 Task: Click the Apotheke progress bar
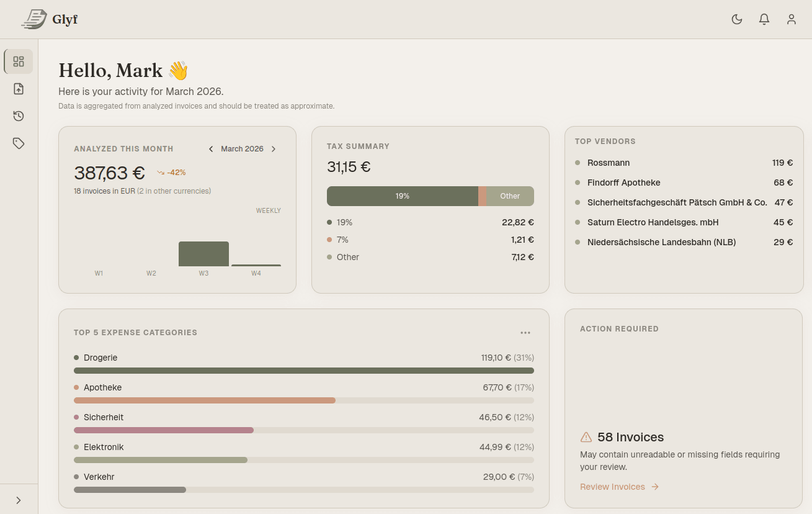tap(304, 400)
